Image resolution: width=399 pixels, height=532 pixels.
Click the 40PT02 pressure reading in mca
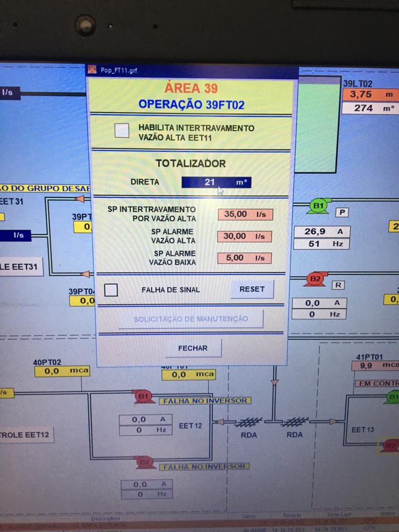coord(62,371)
